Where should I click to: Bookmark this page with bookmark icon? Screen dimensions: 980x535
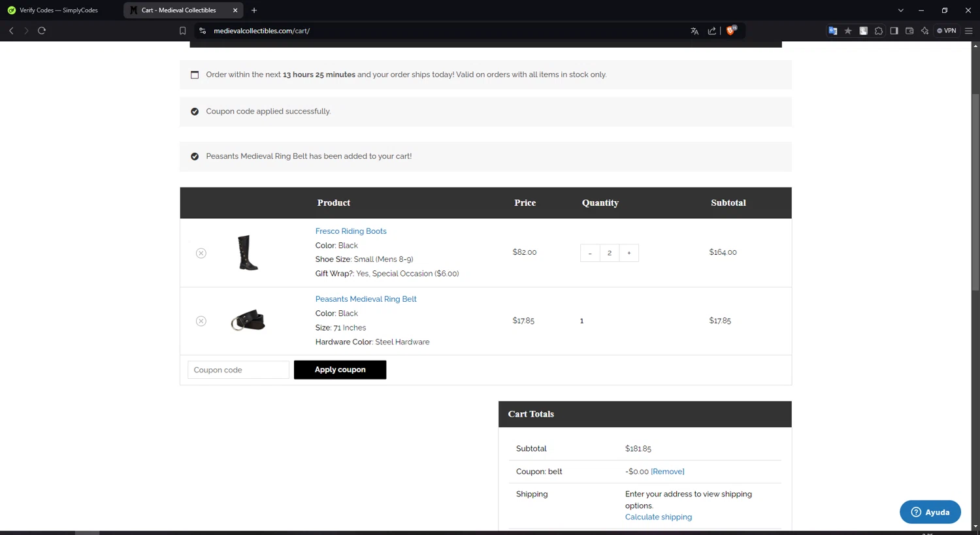[x=183, y=31]
